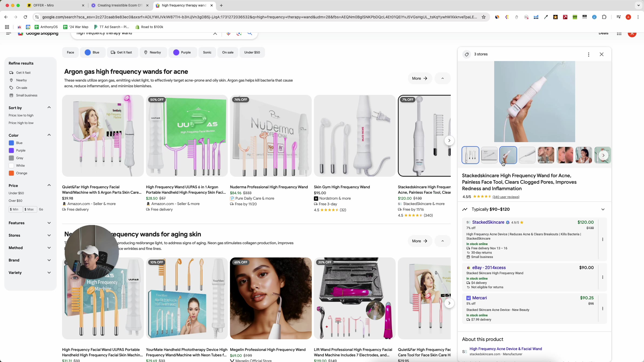Click Go button for price range
Image resolution: width=644 pixels, height=362 pixels.
tap(41, 210)
